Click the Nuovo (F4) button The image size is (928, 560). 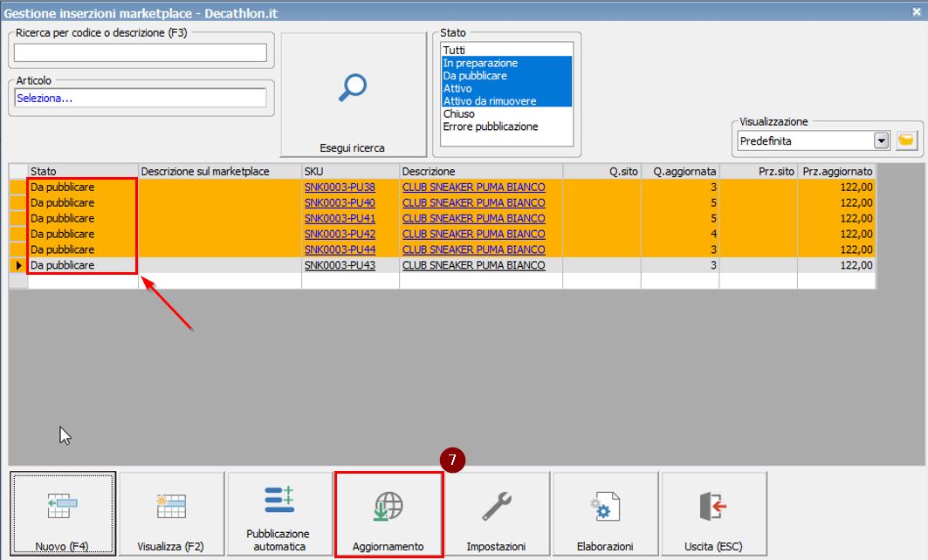pos(63,514)
